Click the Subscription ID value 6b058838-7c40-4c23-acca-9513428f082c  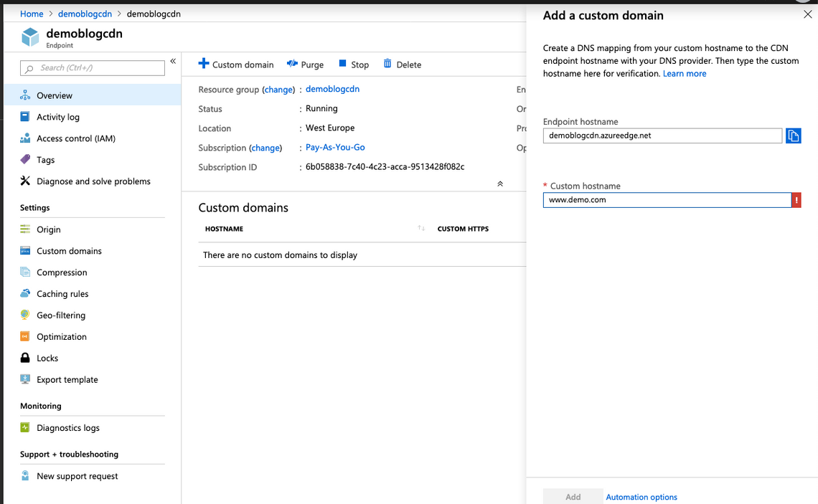pos(385,167)
